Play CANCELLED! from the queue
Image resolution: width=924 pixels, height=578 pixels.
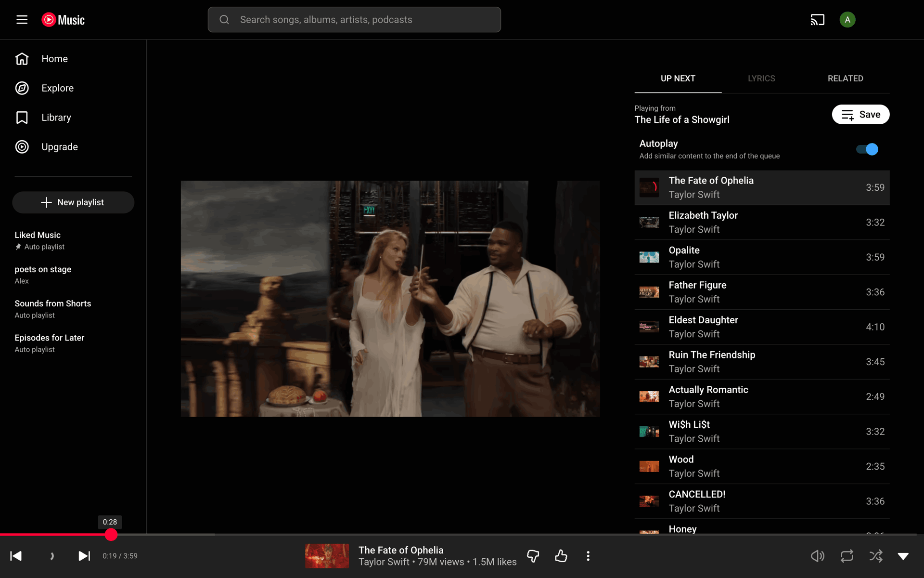point(762,501)
